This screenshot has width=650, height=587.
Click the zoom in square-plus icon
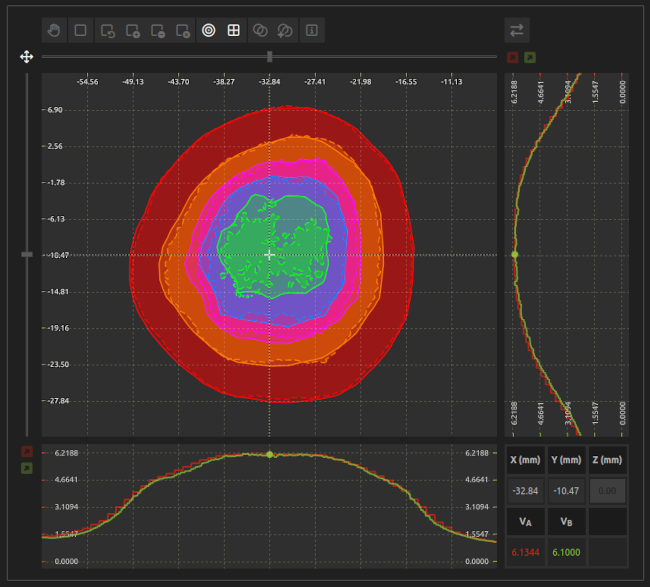pos(133,30)
